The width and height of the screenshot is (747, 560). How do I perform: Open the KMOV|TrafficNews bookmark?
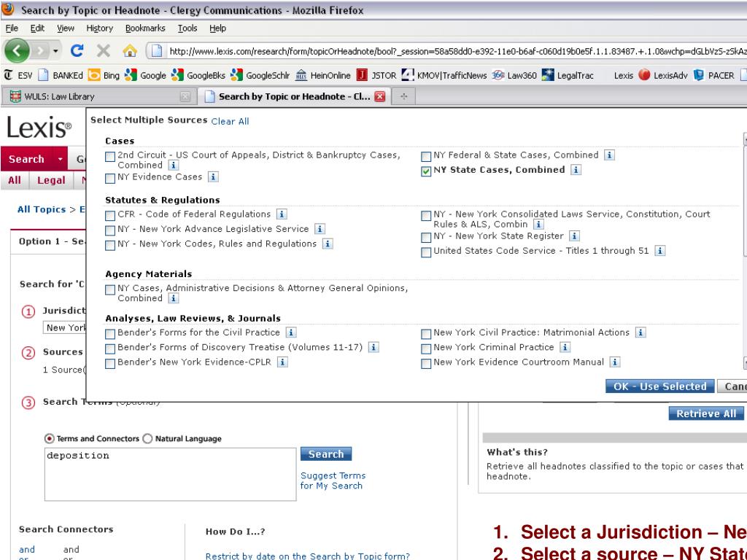[444, 75]
